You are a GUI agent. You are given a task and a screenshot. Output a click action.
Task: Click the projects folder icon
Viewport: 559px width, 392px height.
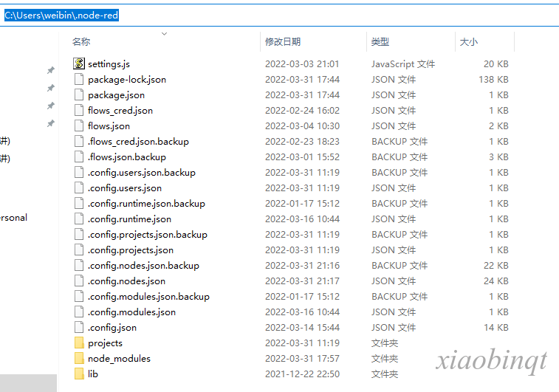[79, 343]
